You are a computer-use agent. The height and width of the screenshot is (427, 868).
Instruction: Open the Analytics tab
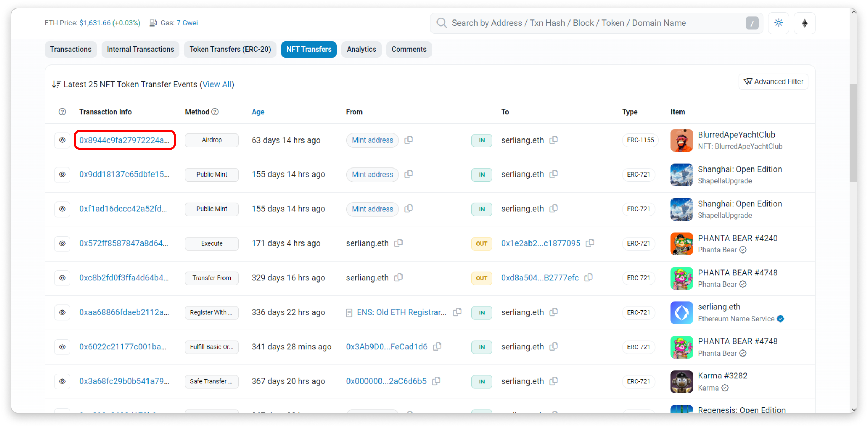point(361,49)
